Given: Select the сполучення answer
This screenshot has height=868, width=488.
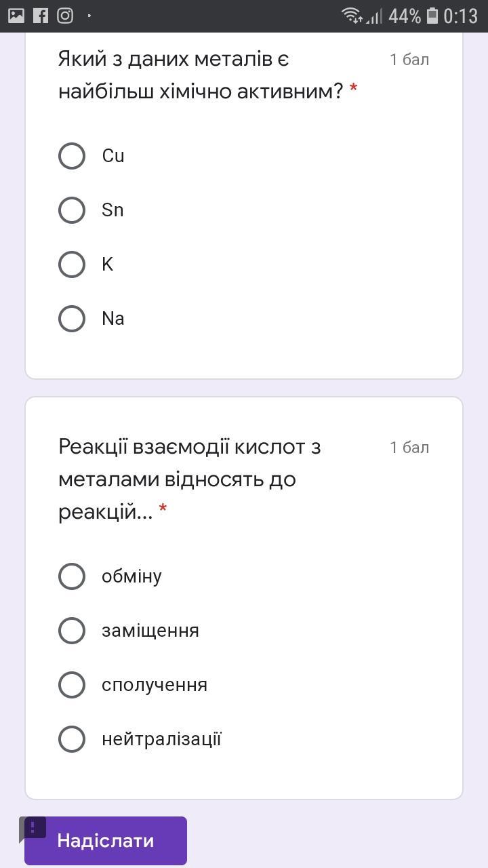Looking at the screenshot, I should 72,685.
